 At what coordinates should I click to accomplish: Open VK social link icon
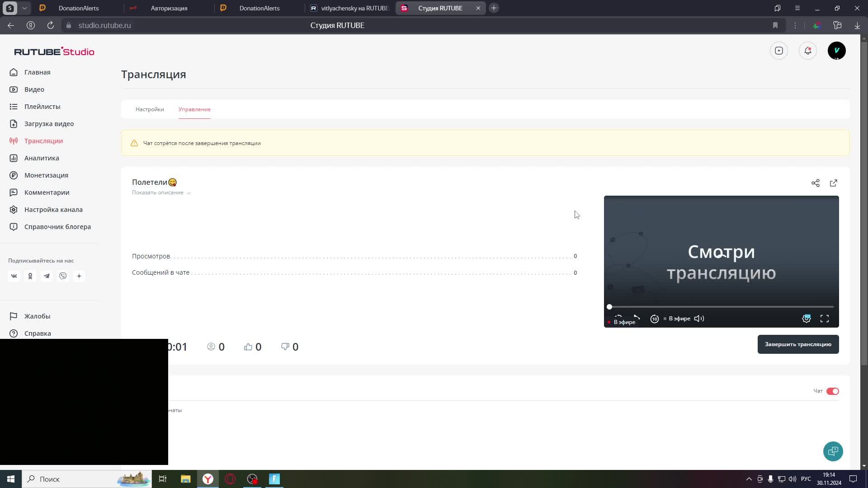14,276
